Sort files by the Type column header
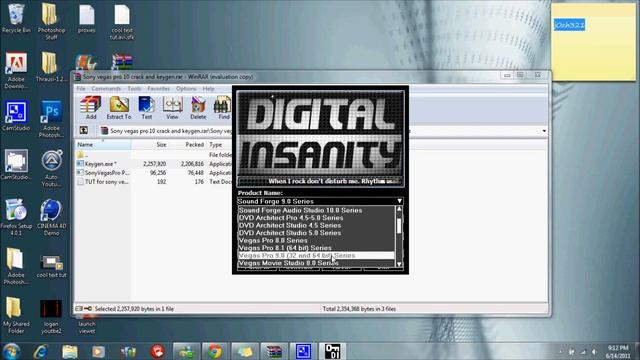640x360 pixels. [x=219, y=144]
